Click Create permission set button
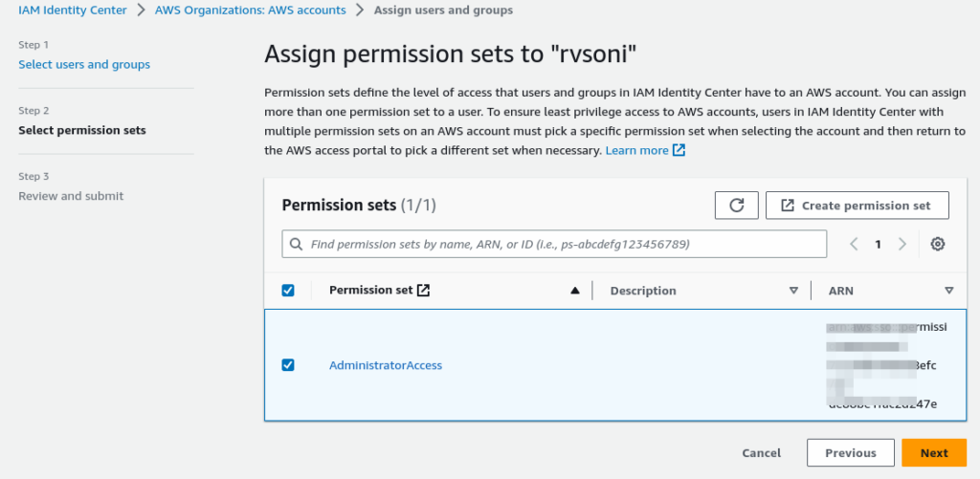The height and width of the screenshot is (479, 980). [x=857, y=206]
